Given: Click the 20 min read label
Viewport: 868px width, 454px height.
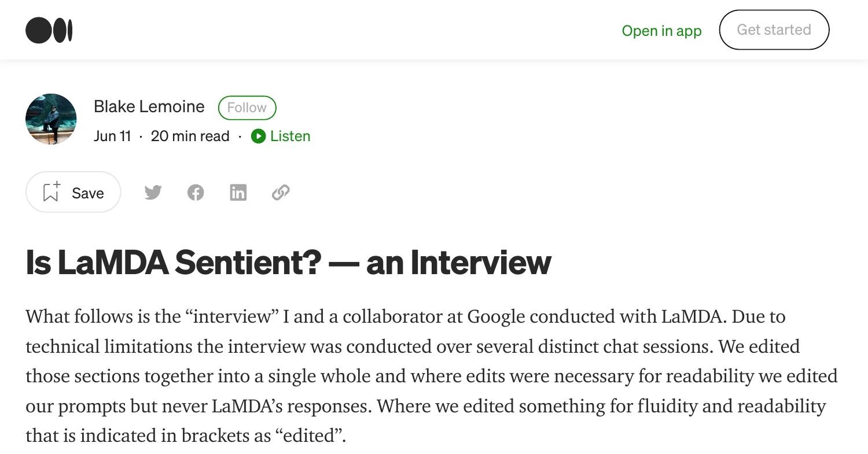Looking at the screenshot, I should (189, 136).
